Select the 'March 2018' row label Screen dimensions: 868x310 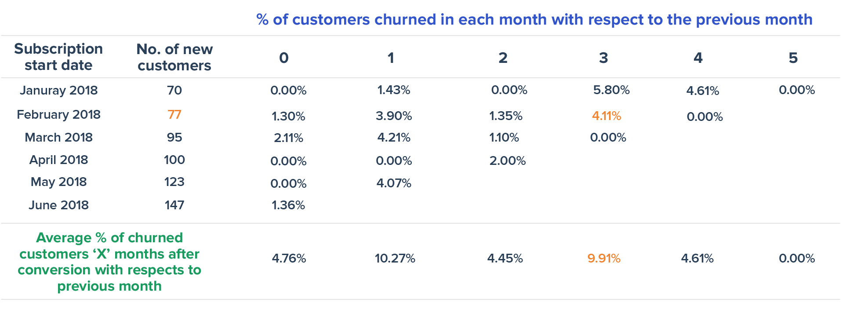click(x=58, y=137)
